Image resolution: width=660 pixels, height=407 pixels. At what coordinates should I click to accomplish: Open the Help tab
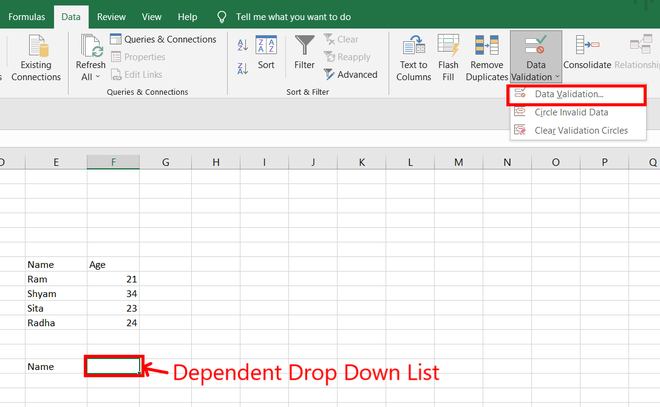tap(187, 17)
